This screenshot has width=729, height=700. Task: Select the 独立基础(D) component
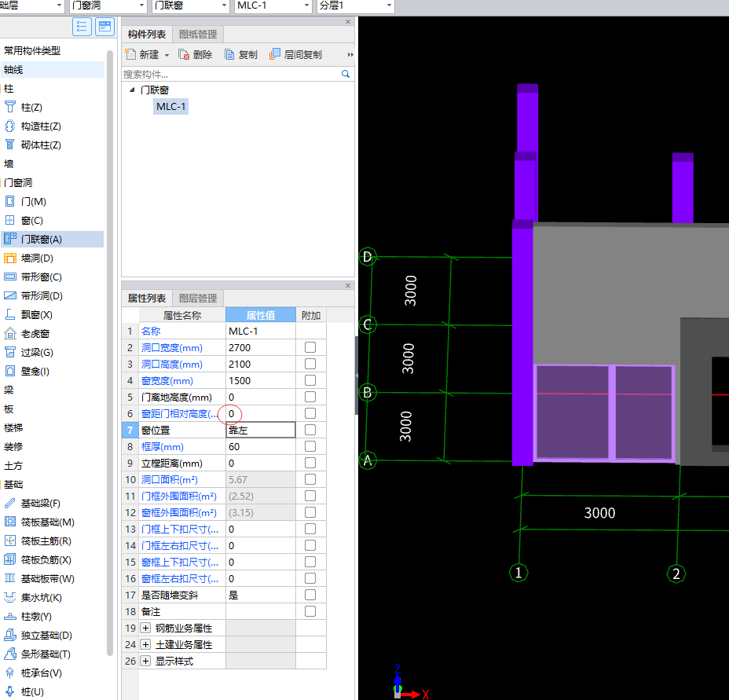[38, 635]
